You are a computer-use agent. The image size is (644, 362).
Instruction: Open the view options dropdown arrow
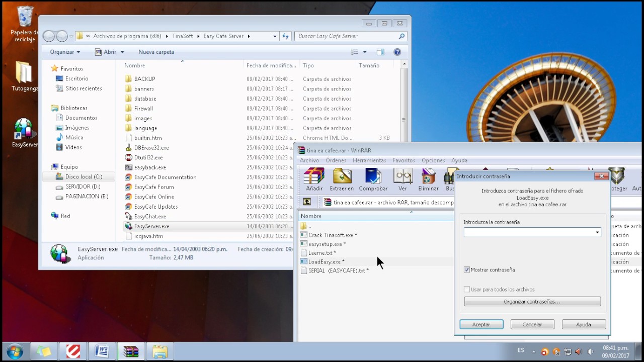click(365, 52)
